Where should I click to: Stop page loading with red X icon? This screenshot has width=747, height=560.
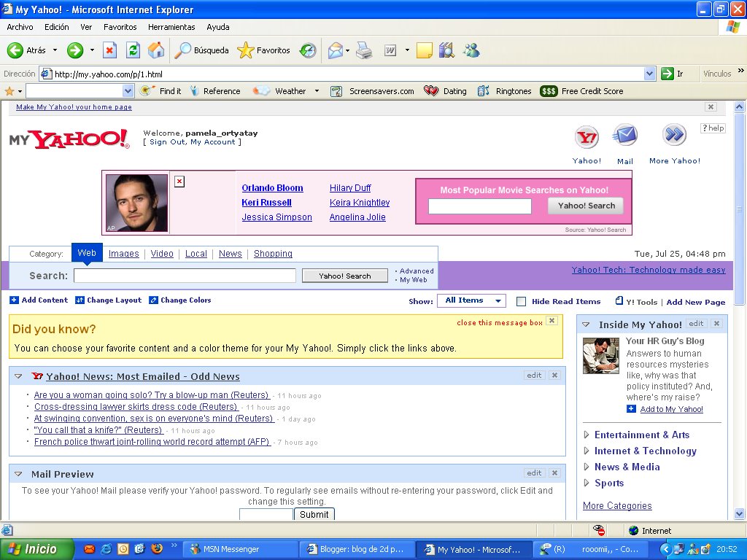[109, 50]
